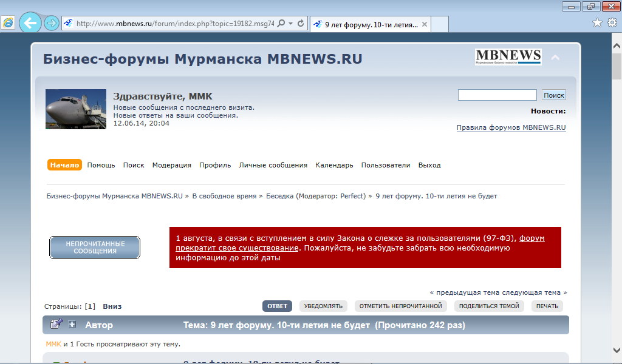Viewport: 622px width, 364px height.
Task: Open the browser Tools gear icon
Action: (612, 23)
